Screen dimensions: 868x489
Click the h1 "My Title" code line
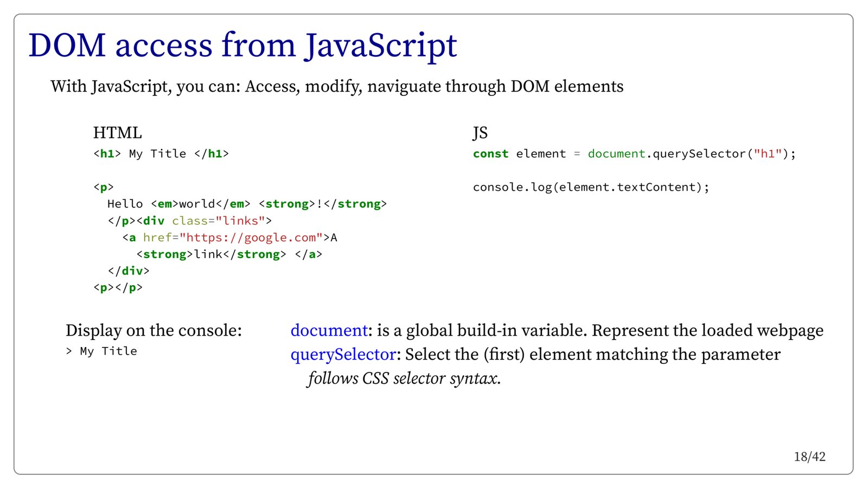tap(161, 154)
